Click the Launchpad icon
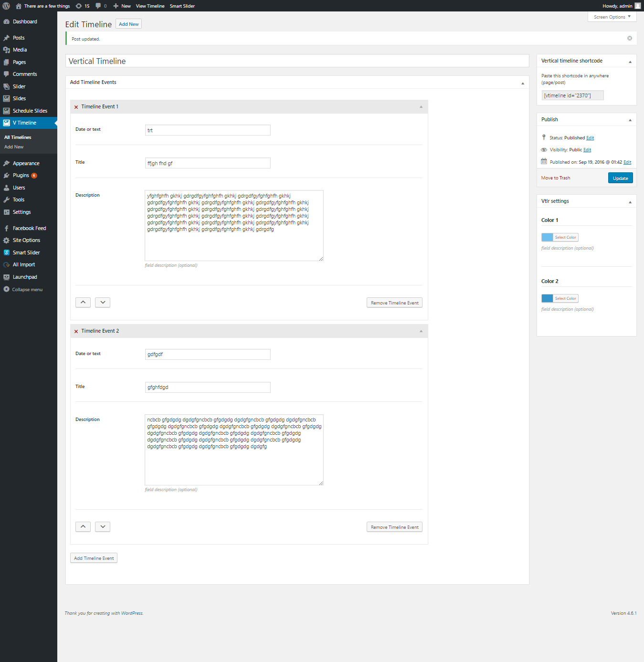This screenshot has height=662, width=644. tap(7, 277)
